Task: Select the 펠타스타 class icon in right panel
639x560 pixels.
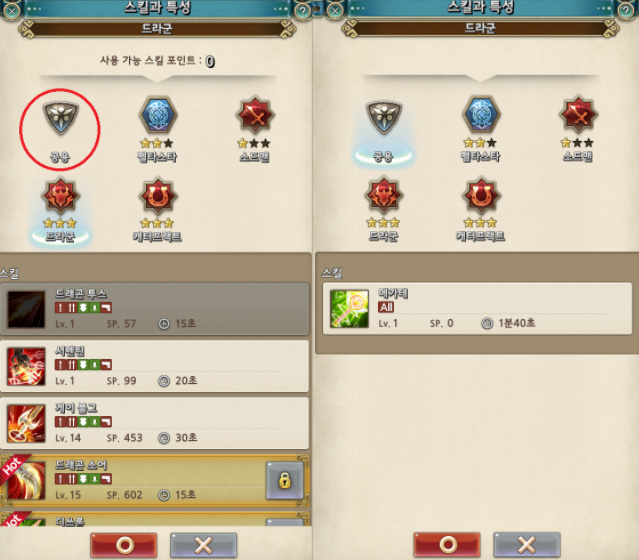Action: pyautogui.click(x=481, y=115)
